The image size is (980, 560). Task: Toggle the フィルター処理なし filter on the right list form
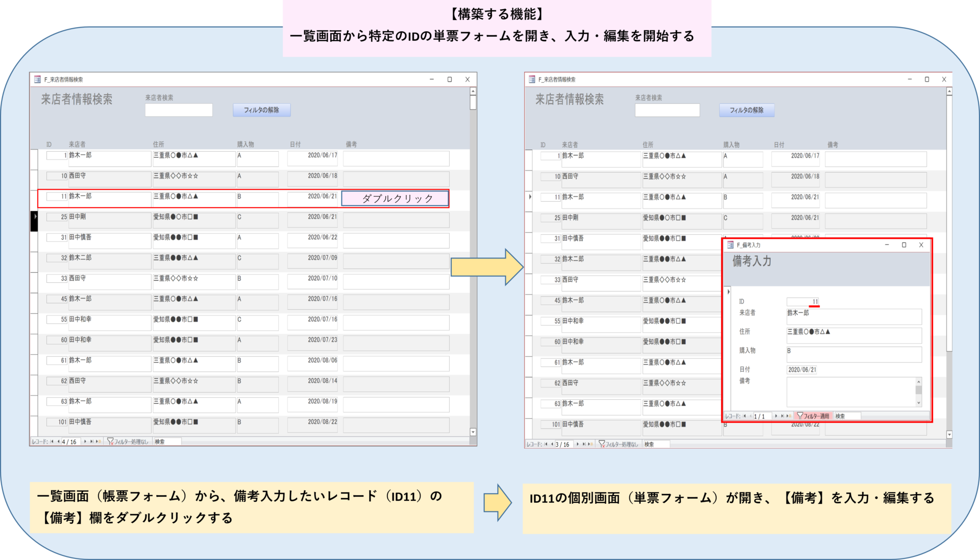pyautogui.click(x=618, y=444)
